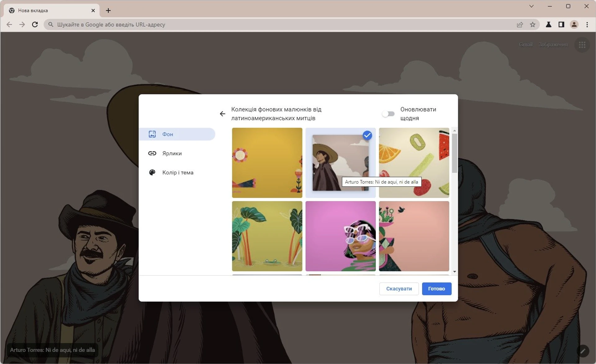Click the customize pencil icon at bottom right
Viewport: 596px width, 364px height.
pos(583,351)
